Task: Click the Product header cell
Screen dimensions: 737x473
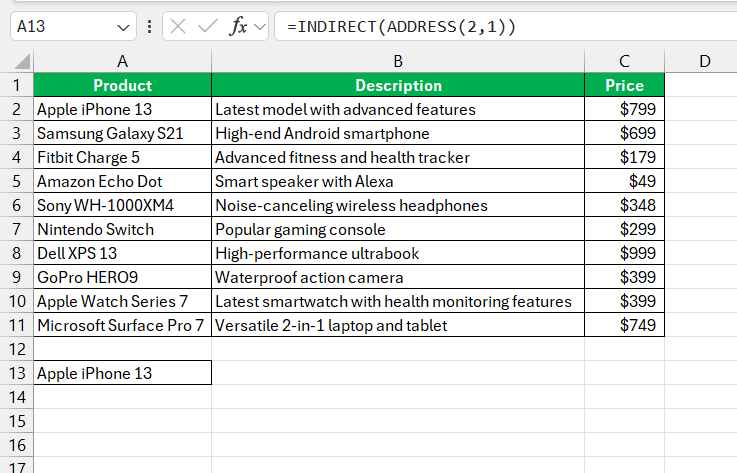Action: click(122, 85)
